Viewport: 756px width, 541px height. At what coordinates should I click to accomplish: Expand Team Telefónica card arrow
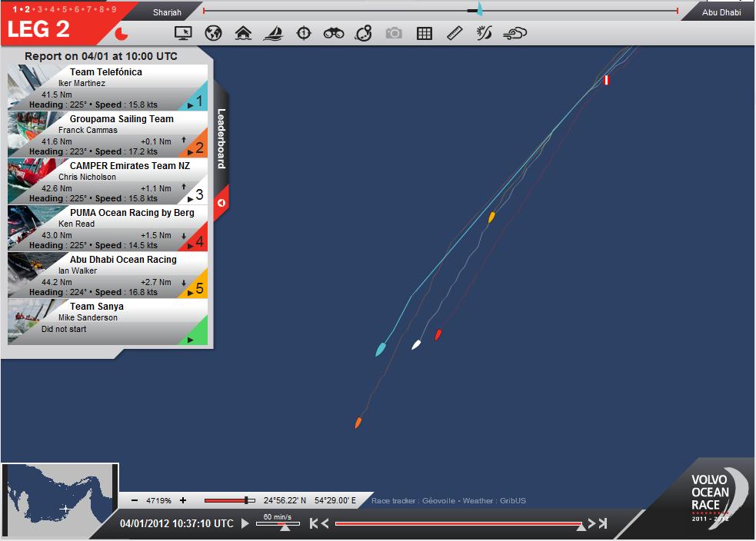coord(191,105)
